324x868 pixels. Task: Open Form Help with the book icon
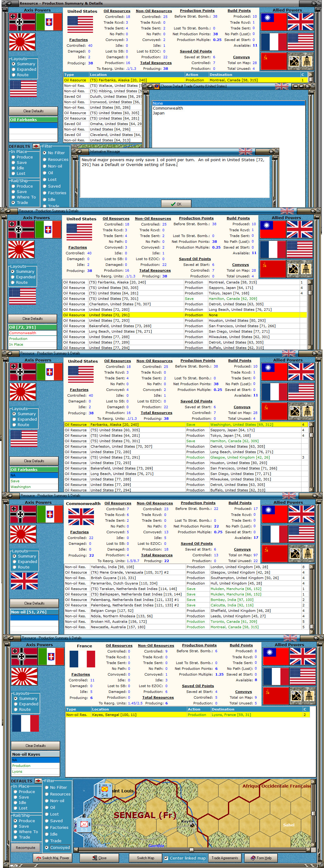click(x=261, y=858)
